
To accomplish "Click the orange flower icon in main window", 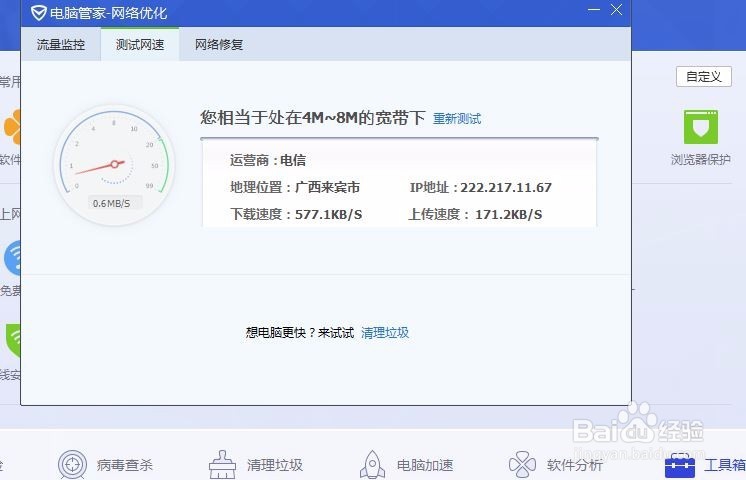I will (13, 127).
